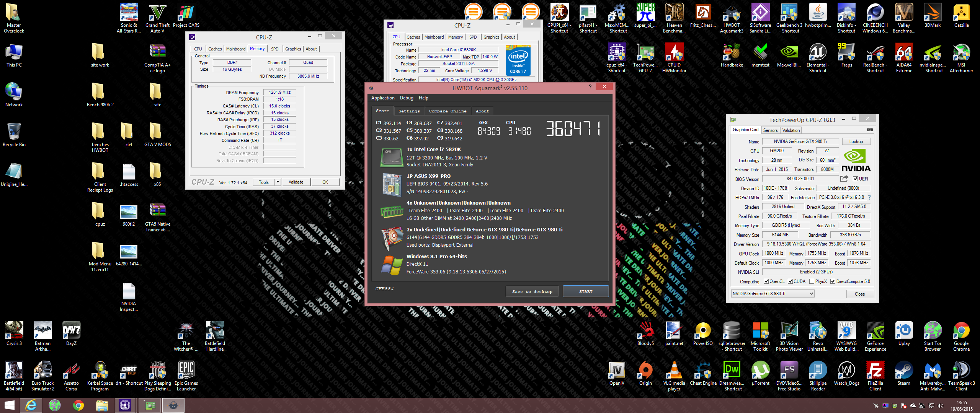980x413 pixels.
Task: Launch the 3DMark desktop icon
Action: (933, 16)
